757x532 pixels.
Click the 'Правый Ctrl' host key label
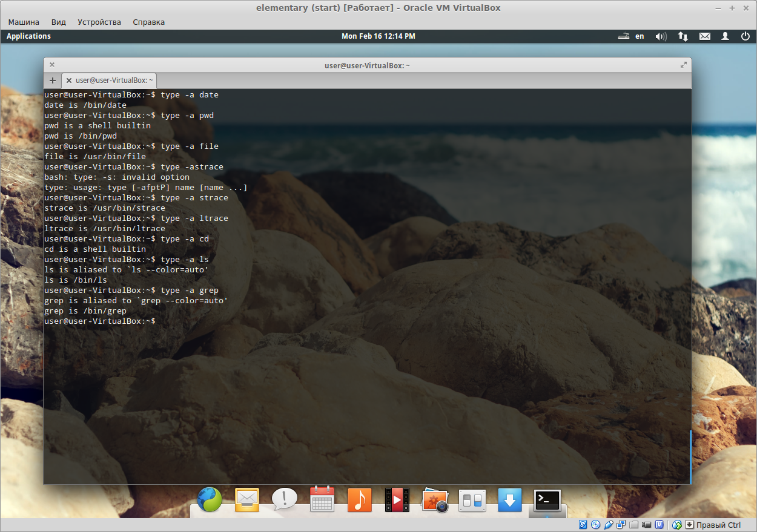[x=718, y=525]
